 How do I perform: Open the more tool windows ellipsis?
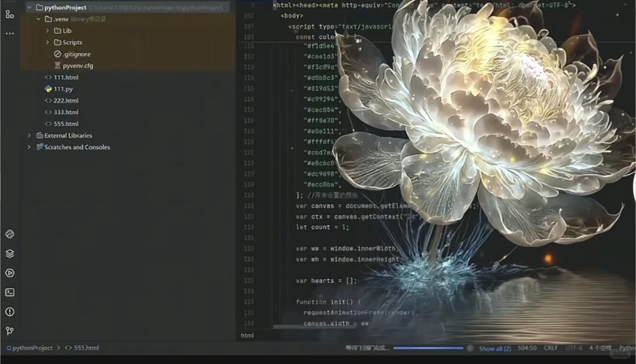click(10, 33)
